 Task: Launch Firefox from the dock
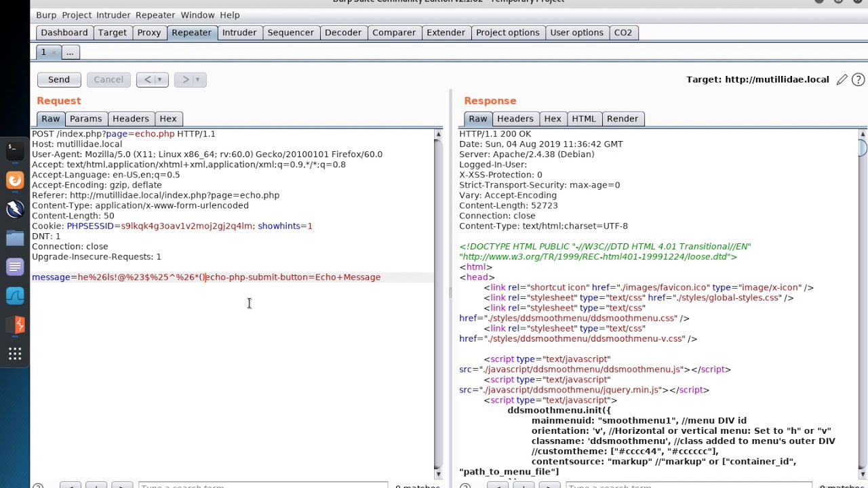[x=15, y=180]
